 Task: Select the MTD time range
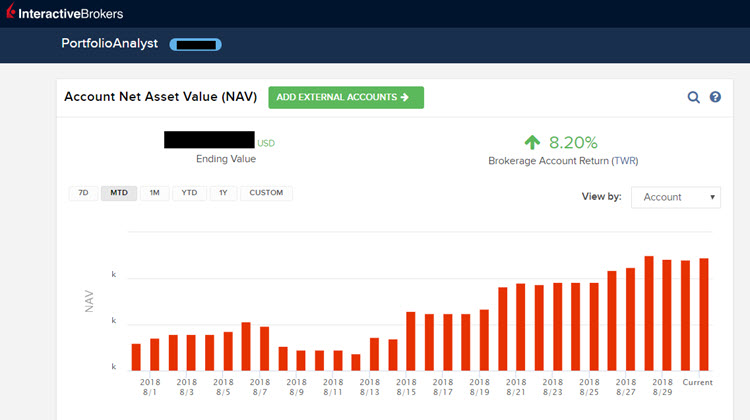click(x=119, y=193)
